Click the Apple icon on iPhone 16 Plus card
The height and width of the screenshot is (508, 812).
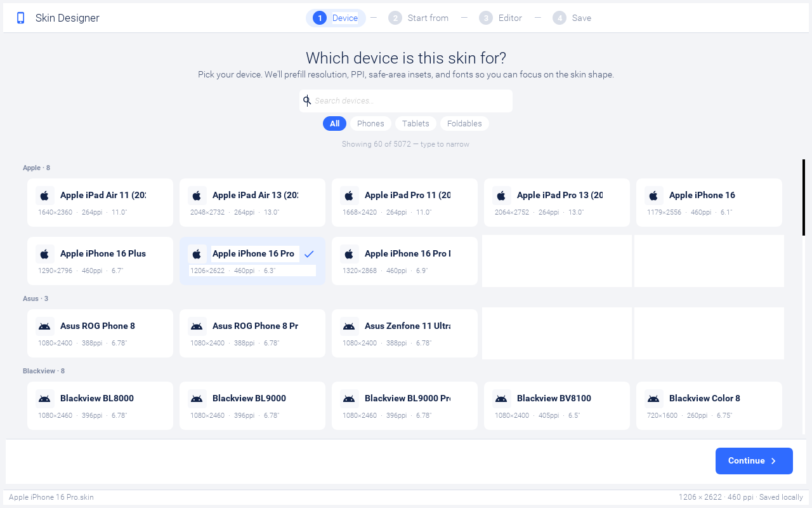[x=44, y=254]
